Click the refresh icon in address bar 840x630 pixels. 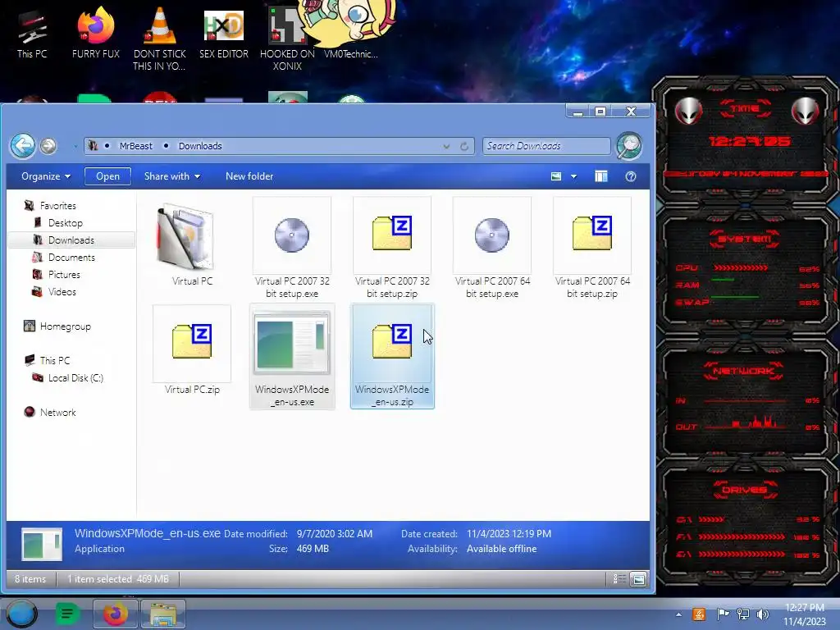click(464, 146)
